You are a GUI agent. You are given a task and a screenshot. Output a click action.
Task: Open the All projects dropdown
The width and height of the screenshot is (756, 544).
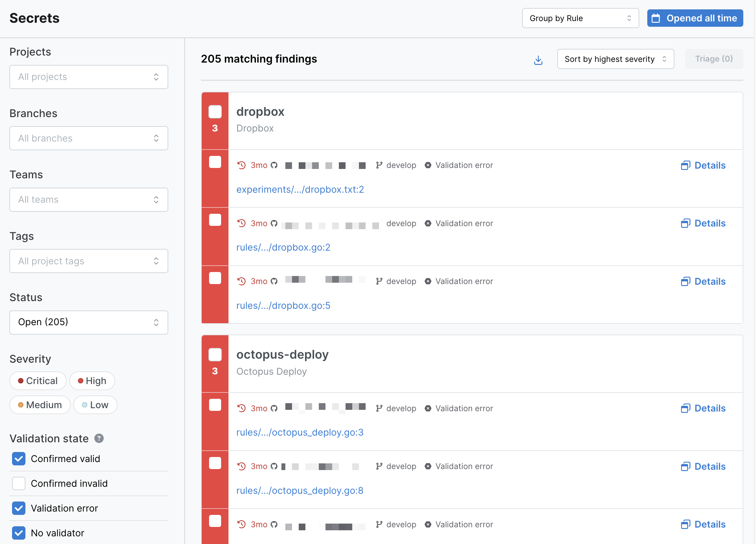[89, 77]
